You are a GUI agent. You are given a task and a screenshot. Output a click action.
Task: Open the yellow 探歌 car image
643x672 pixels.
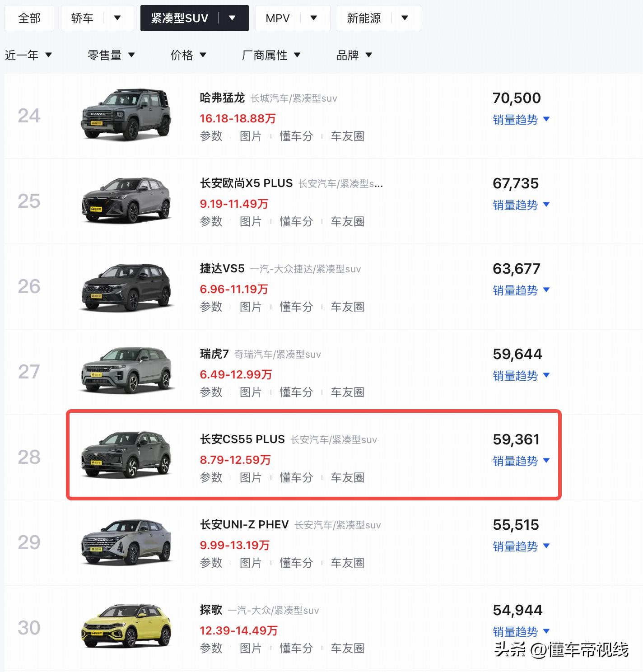click(126, 627)
